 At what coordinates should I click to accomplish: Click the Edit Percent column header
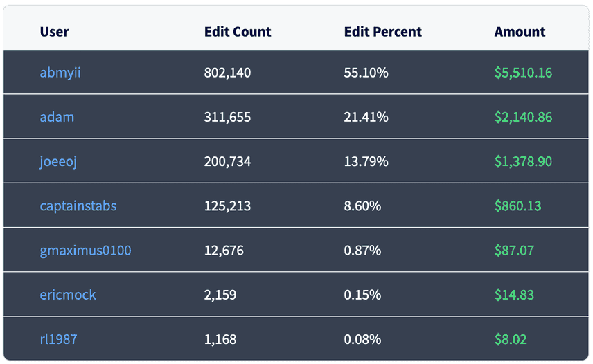click(382, 32)
